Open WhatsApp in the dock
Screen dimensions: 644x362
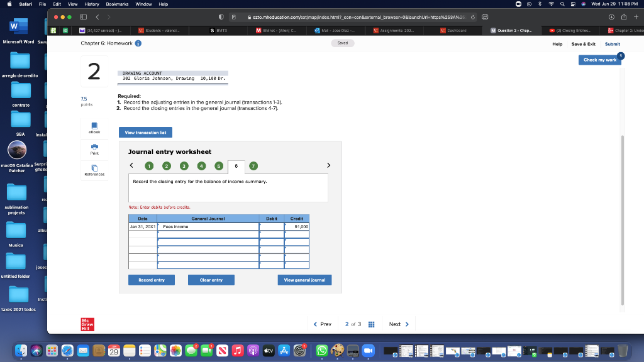click(322, 351)
